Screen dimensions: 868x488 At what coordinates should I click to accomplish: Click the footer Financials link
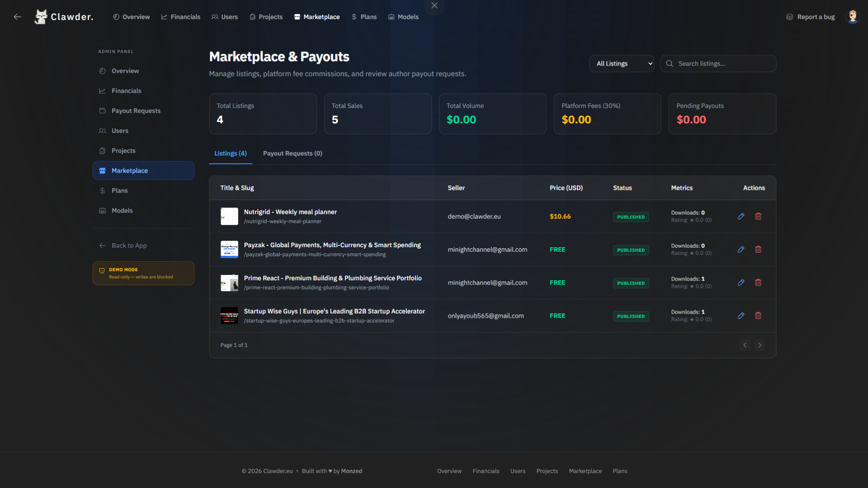(x=486, y=471)
